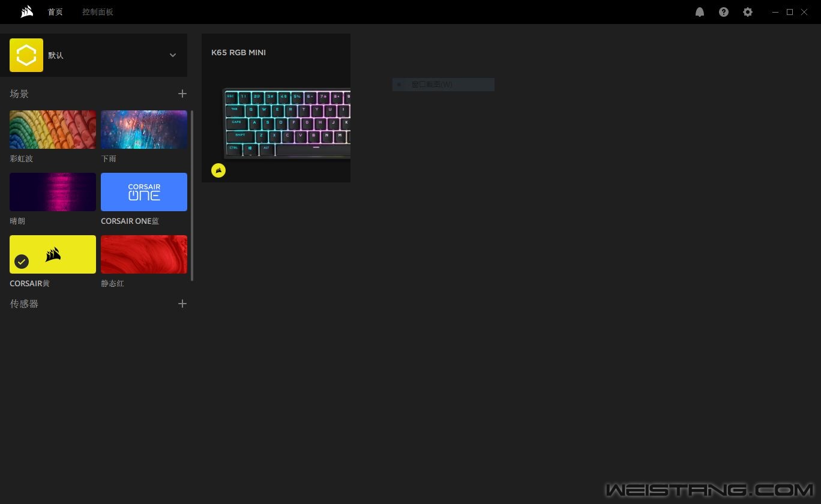This screenshot has height=504, width=821.
Task: Toggle the checkmark on CORSAIR黄 scene
Action: [x=22, y=262]
